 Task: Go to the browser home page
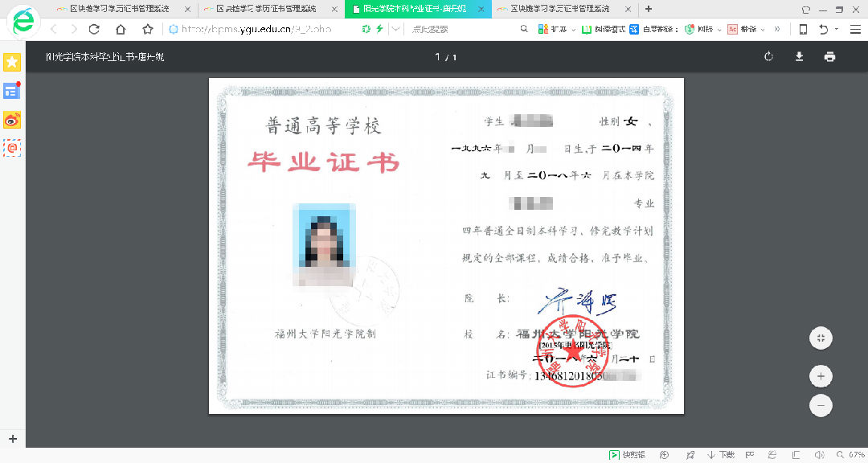coord(121,29)
